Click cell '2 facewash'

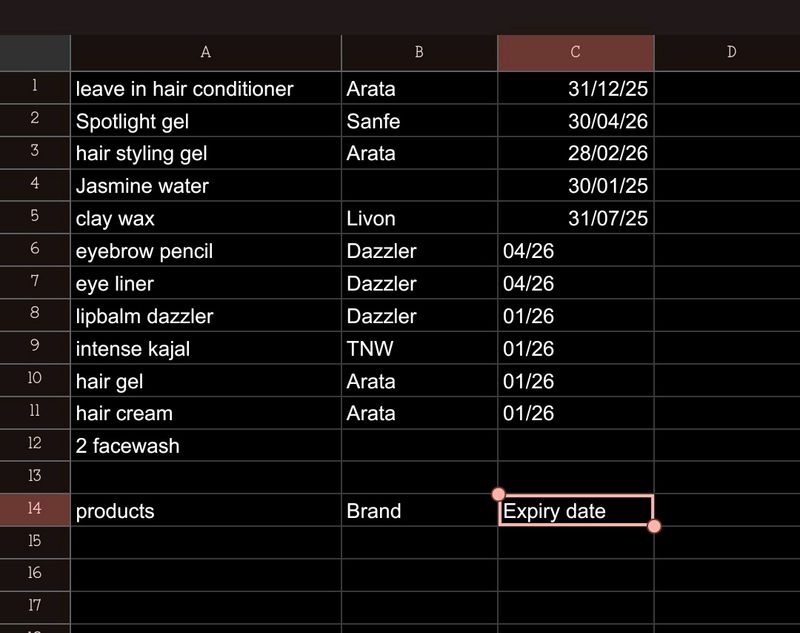206,446
